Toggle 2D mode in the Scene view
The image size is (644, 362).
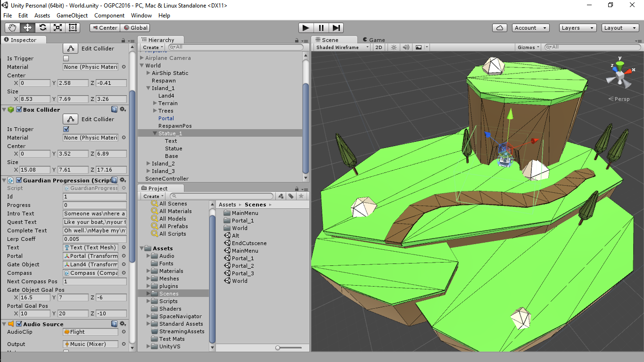[379, 47]
